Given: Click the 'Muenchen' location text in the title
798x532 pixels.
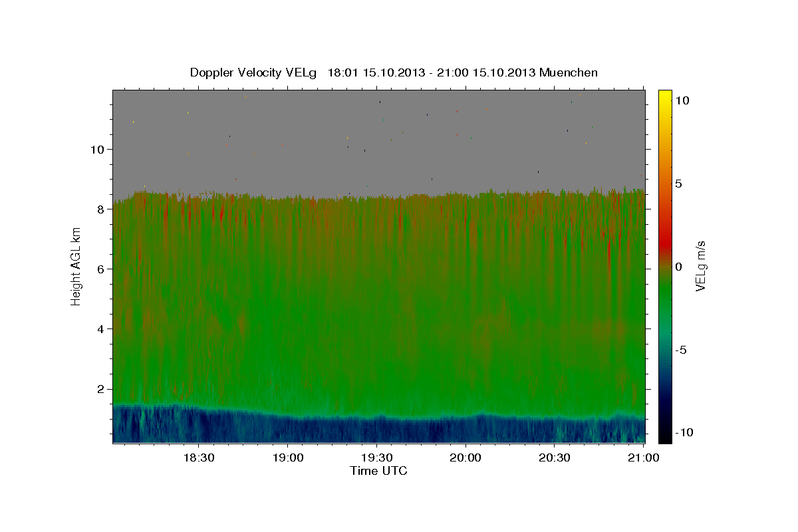Looking at the screenshot, I should tap(569, 72).
